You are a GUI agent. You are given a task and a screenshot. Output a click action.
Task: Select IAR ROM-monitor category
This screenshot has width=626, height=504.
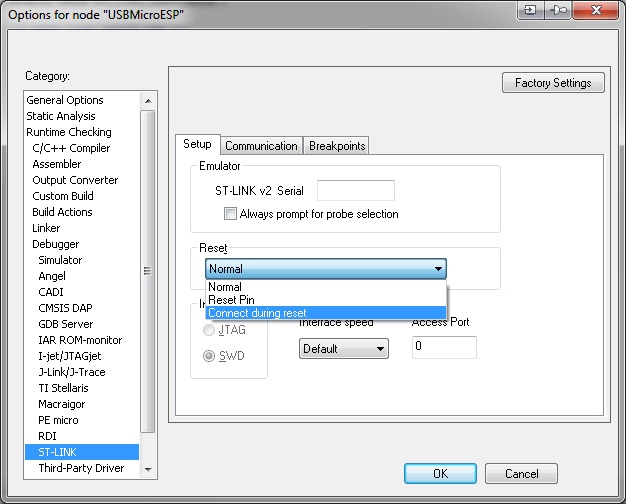(x=80, y=340)
